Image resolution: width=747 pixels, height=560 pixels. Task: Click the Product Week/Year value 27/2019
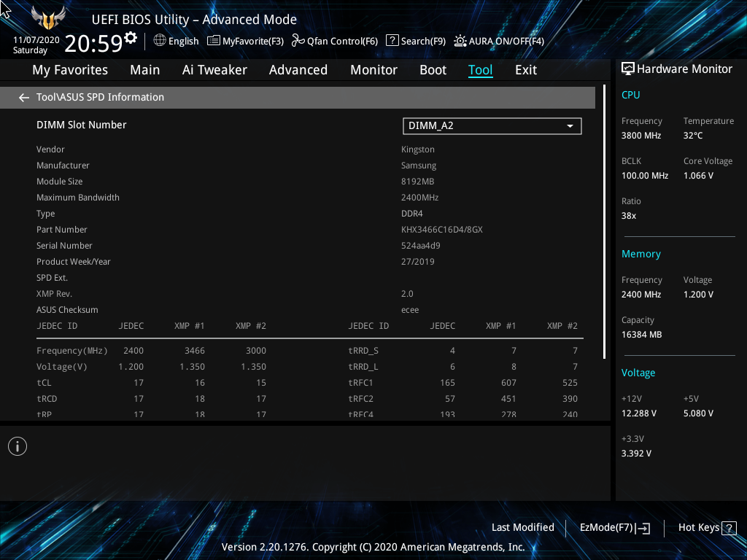pos(418,262)
